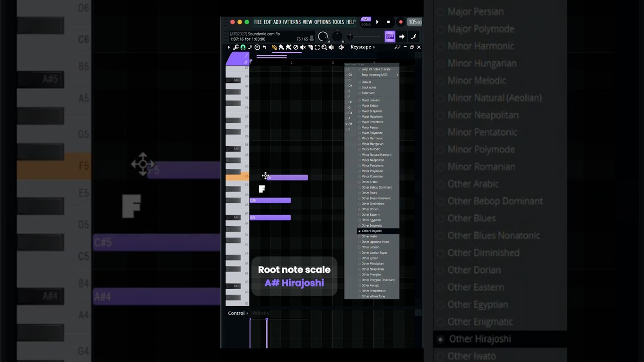Click the ghost notes dotted icon

397,47
